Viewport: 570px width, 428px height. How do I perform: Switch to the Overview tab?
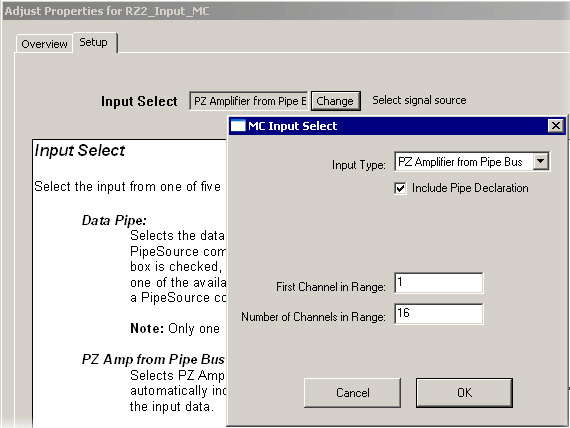coord(44,44)
